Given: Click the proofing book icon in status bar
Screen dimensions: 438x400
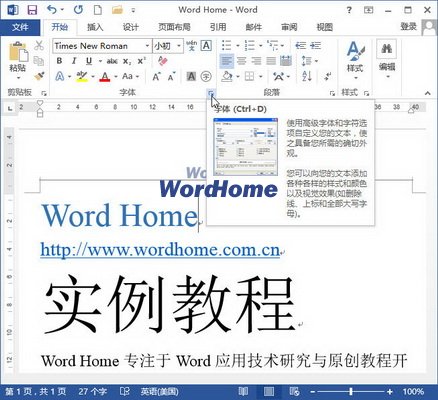Looking at the screenshot, I should pyautogui.click(x=125, y=391).
